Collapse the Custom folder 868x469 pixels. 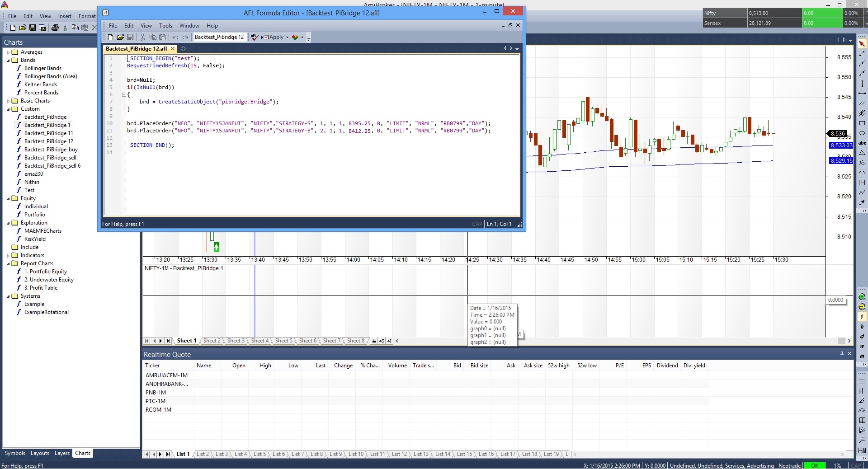(x=8, y=109)
